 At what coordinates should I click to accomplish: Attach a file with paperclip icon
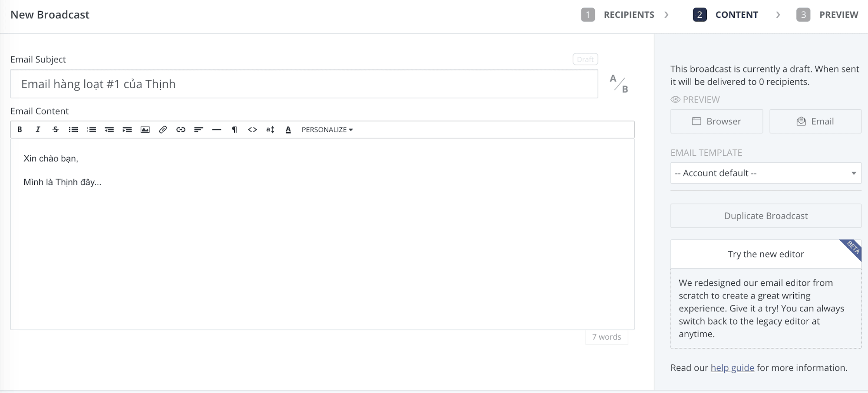(163, 130)
